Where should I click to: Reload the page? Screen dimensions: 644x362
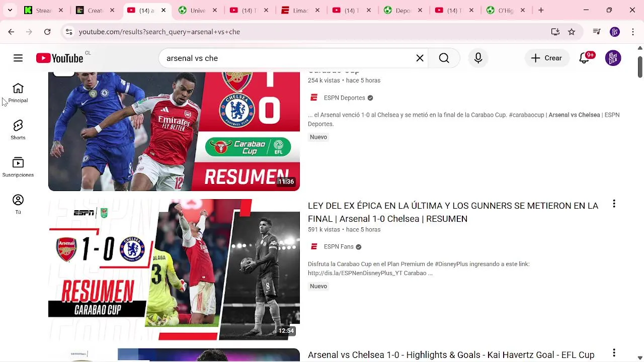coord(47,32)
